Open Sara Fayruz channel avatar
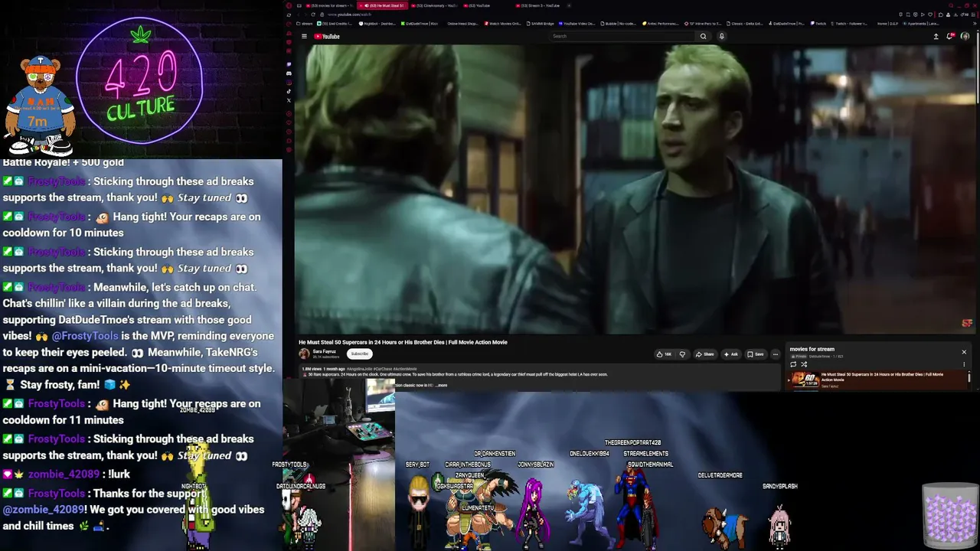 coord(304,354)
